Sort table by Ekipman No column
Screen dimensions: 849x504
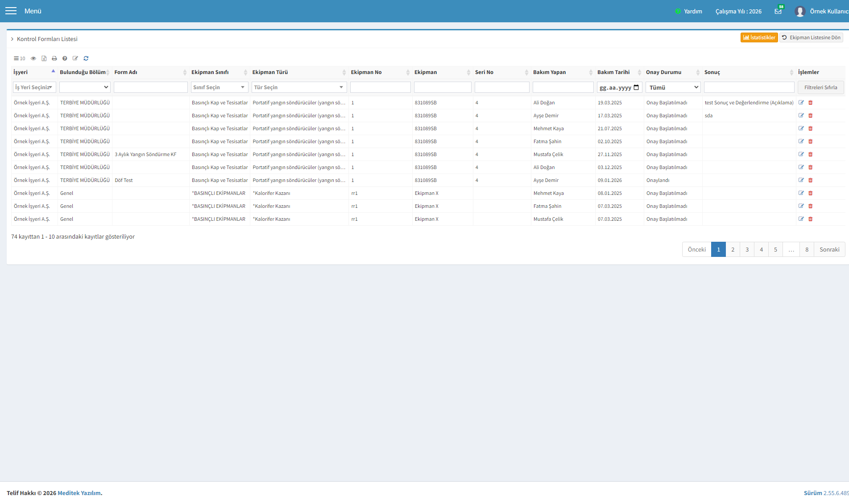tap(380, 72)
